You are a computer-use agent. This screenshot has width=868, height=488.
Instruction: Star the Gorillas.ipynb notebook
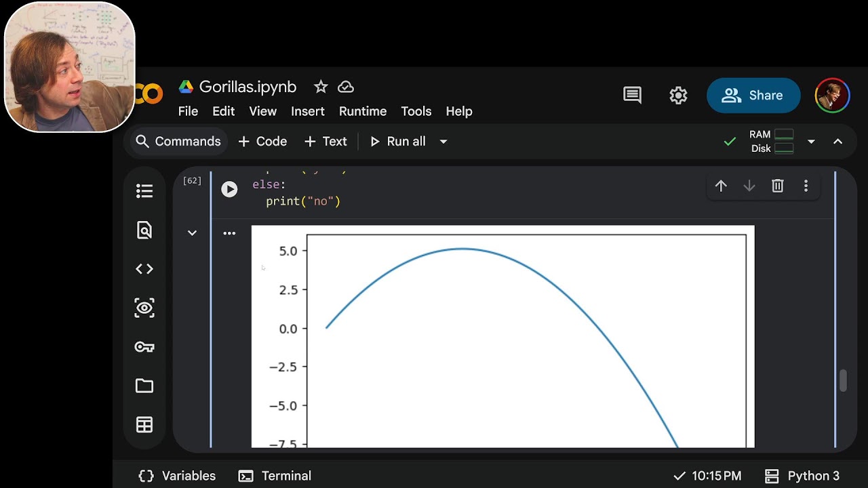click(321, 87)
